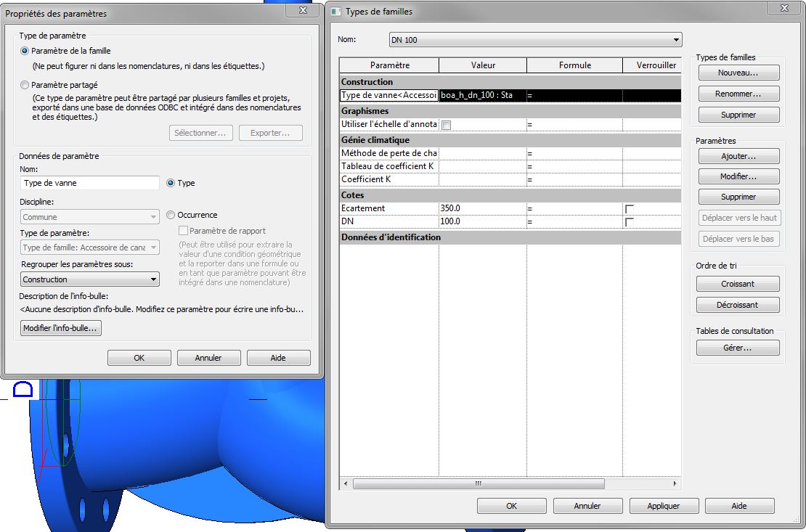Choose the 'Occurrence' radio option
The width and height of the screenshot is (806, 532).
[x=171, y=215]
